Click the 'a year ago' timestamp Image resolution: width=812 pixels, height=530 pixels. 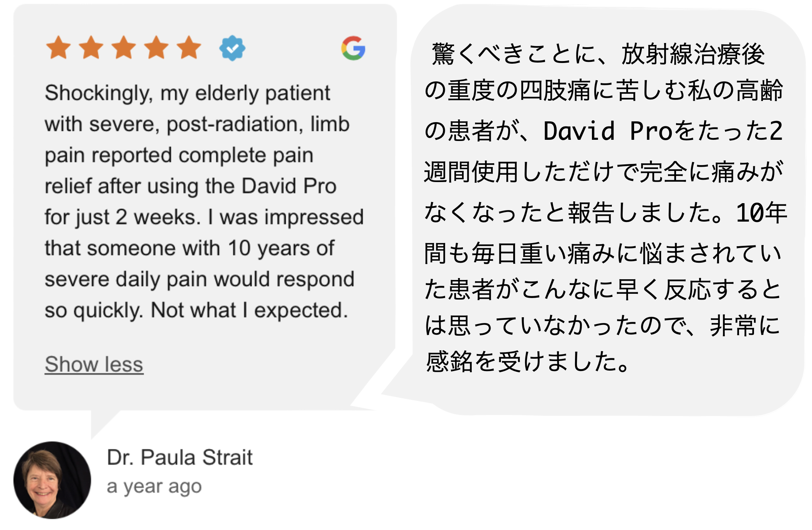click(154, 487)
